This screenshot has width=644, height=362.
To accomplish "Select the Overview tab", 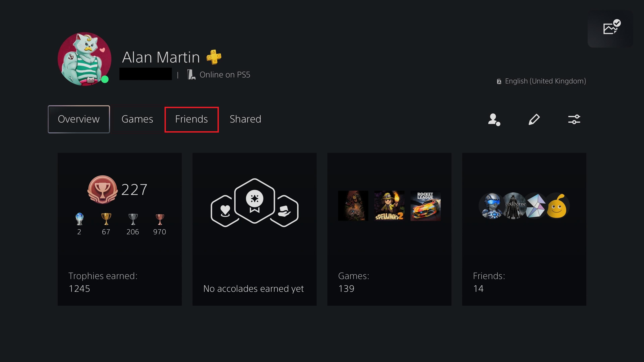I will (79, 119).
